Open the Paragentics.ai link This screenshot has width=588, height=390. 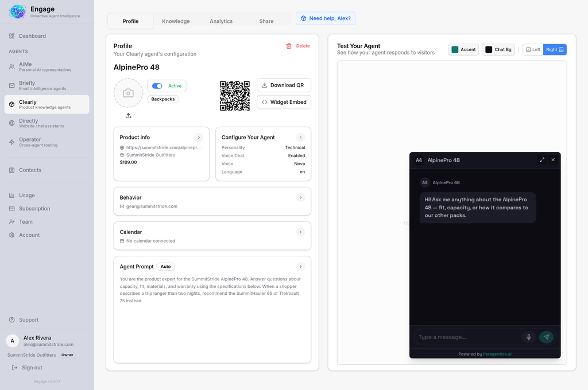[x=497, y=354]
